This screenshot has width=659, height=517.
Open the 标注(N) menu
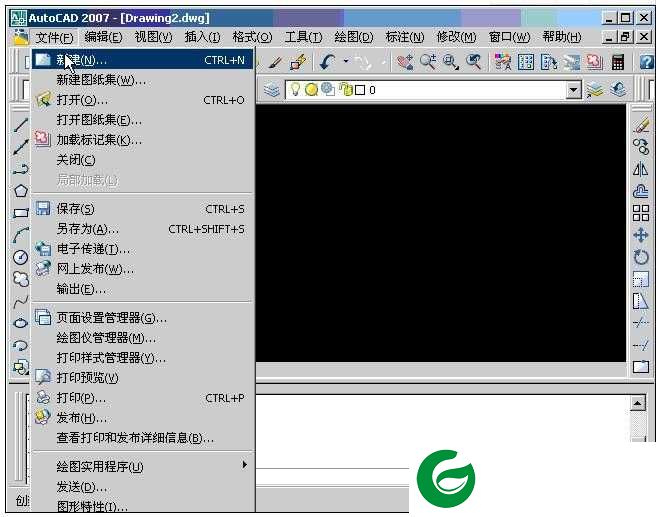tap(404, 37)
